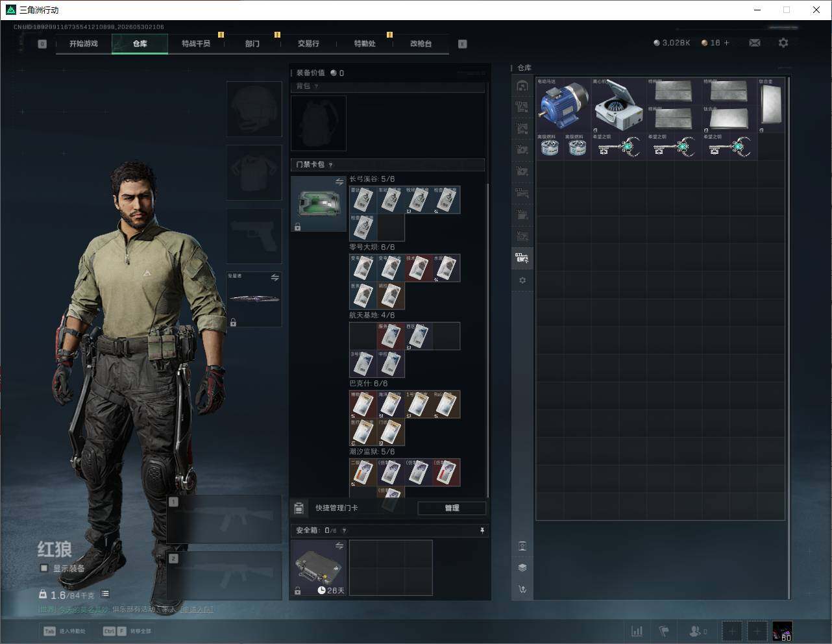Select the centrifuge item in the warehouse

(x=618, y=105)
